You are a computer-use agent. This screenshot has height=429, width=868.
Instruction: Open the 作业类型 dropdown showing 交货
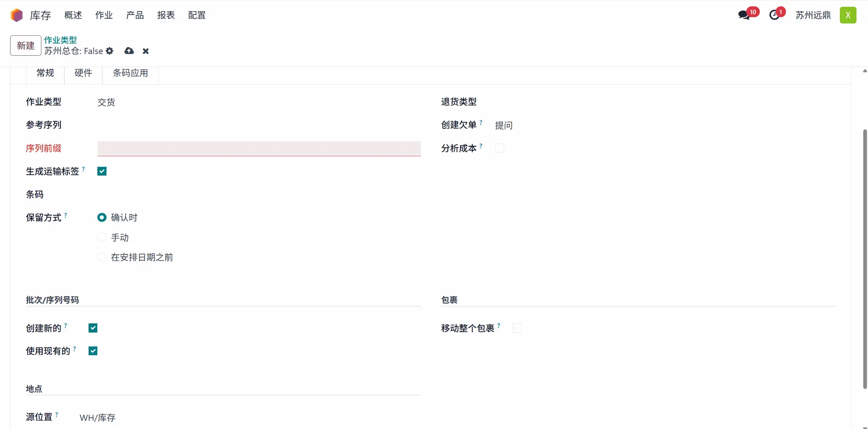258,103
